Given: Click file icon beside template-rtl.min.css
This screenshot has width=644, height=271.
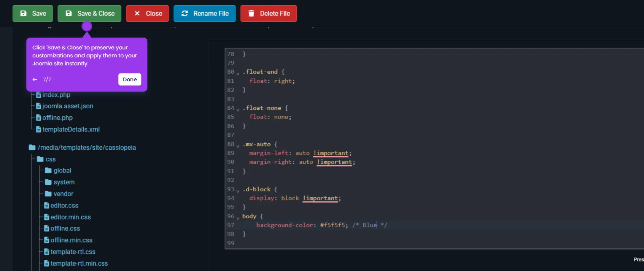Looking at the screenshot, I should pyautogui.click(x=46, y=263).
